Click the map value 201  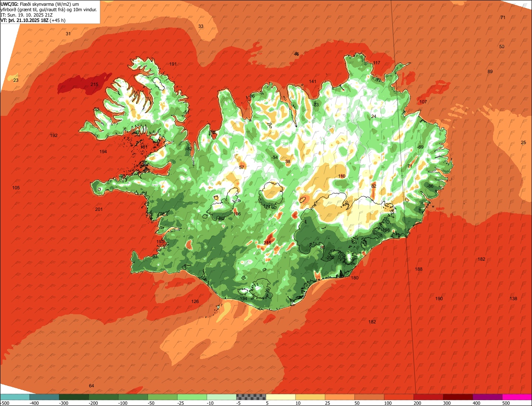99,209
